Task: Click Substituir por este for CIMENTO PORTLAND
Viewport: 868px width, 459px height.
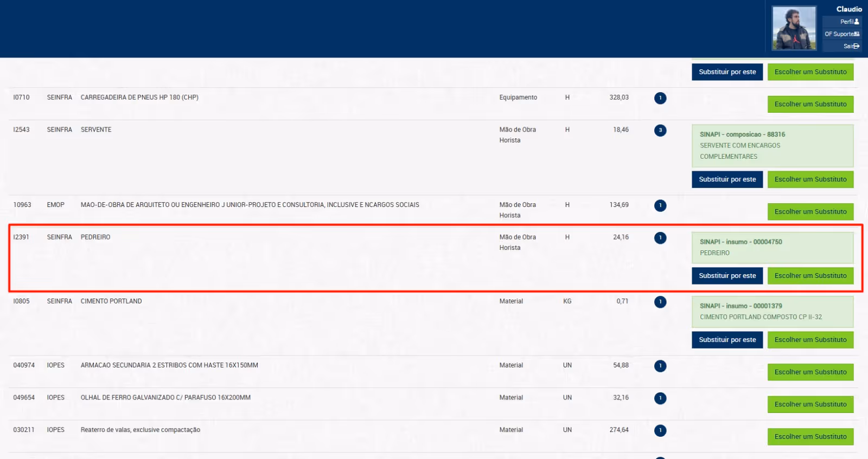Action: pyautogui.click(x=727, y=340)
